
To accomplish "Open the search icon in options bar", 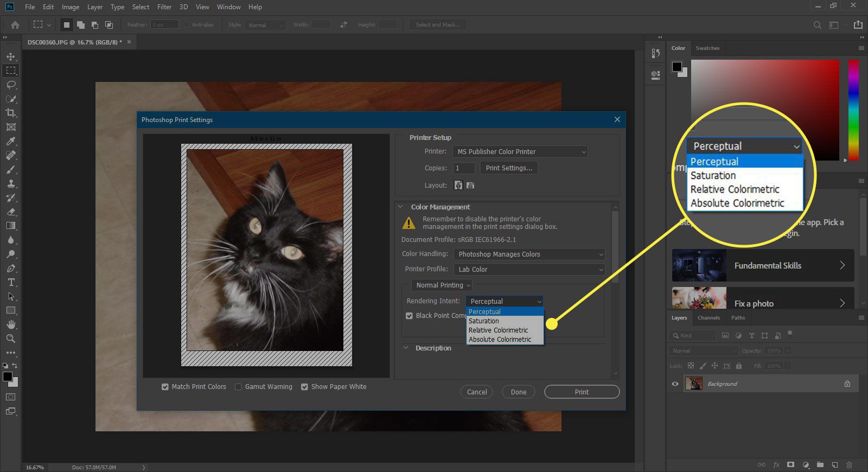I will pos(818,25).
